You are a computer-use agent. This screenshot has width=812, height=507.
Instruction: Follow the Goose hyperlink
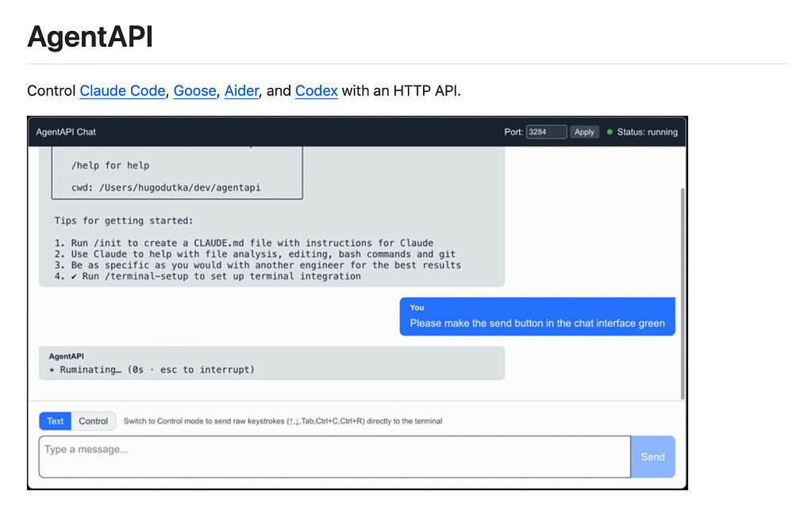(x=194, y=90)
